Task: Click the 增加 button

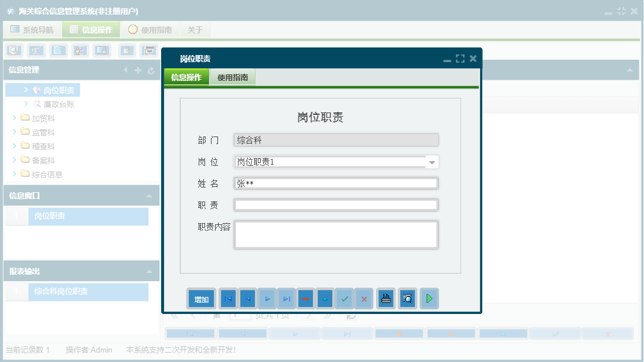Action: (x=200, y=298)
